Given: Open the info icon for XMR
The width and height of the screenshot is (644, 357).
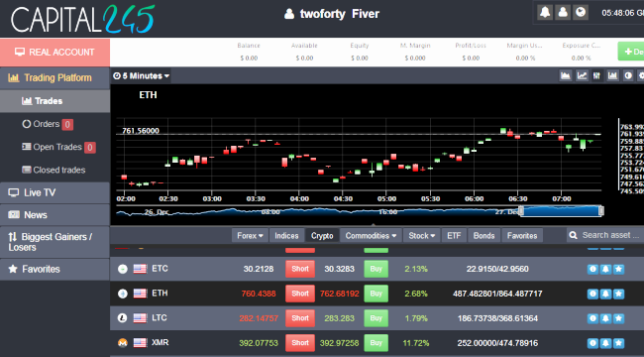Looking at the screenshot, I should (592, 343).
